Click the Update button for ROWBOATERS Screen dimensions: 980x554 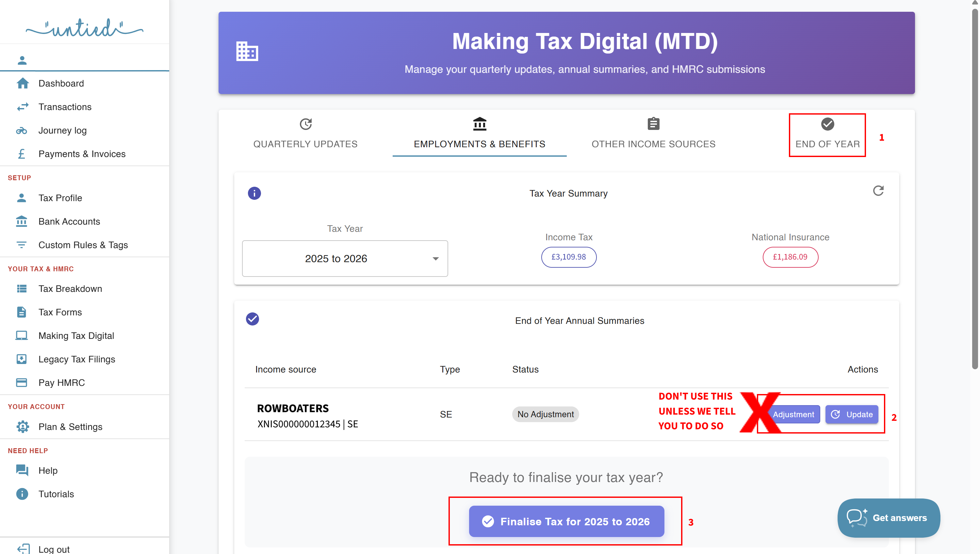click(x=852, y=414)
